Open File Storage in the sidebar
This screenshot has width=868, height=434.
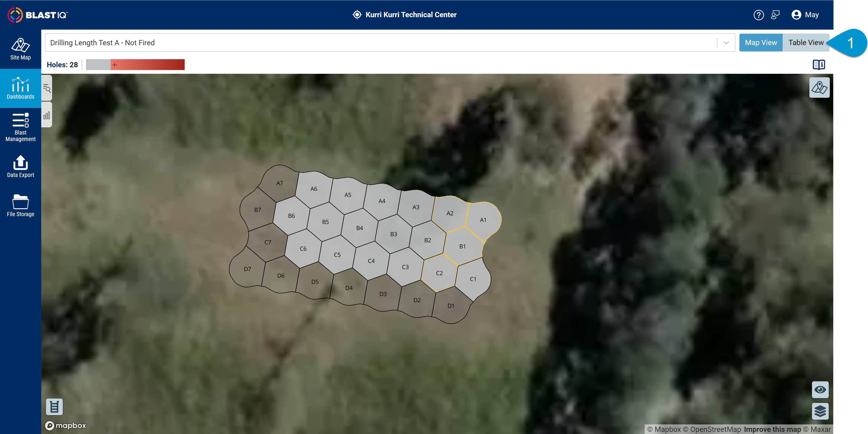click(x=20, y=205)
